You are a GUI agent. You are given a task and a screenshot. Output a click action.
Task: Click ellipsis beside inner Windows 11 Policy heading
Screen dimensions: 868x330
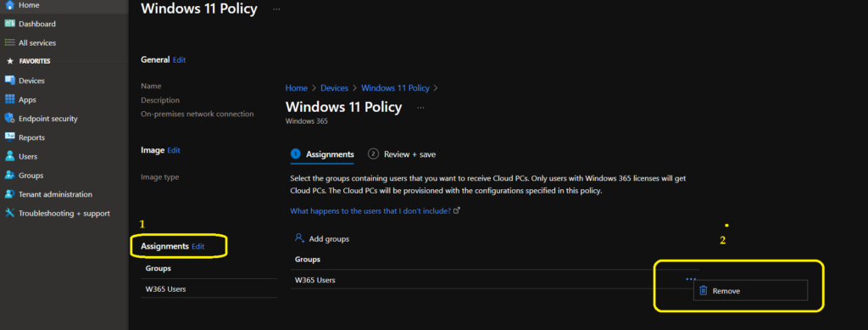420,108
